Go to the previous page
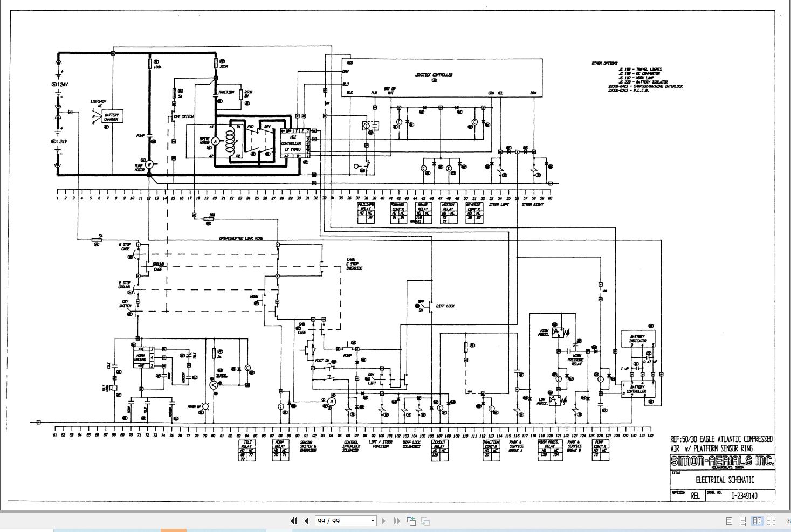The width and height of the screenshot is (791, 532). [x=306, y=521]
